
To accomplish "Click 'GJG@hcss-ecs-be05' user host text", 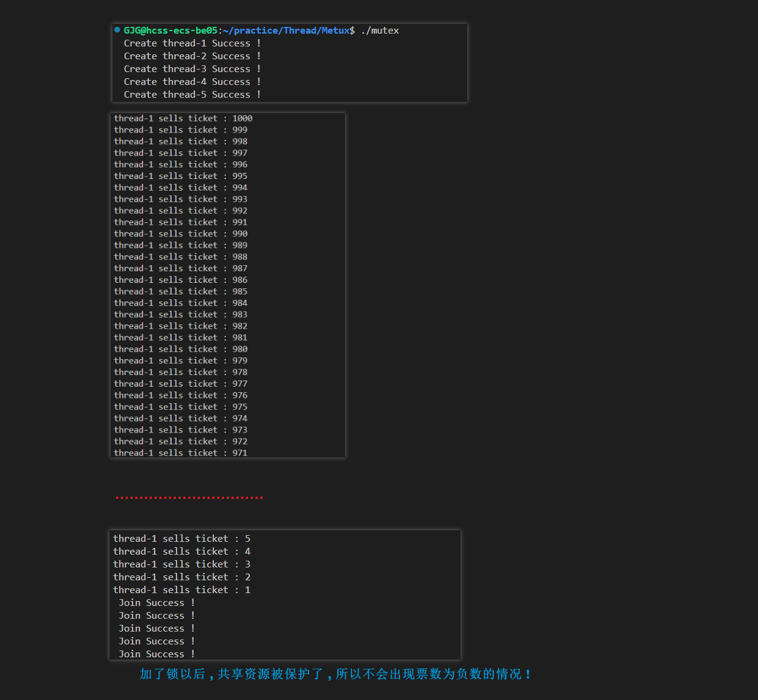I will (x=170, y=31).
